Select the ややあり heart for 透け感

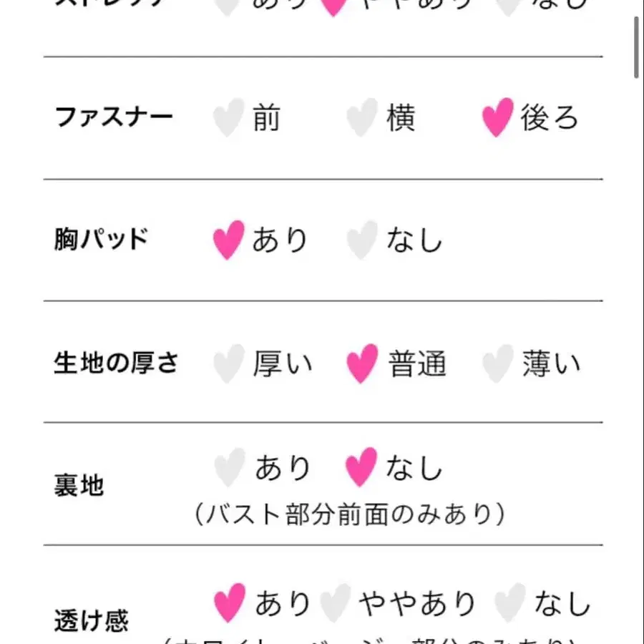click(335, 602)
